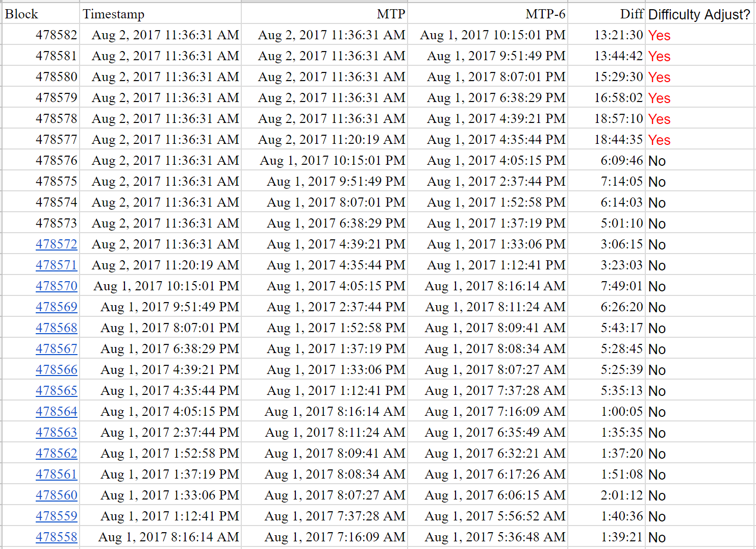Select the Difficulty Adjust? header cell

pos(700,14)
